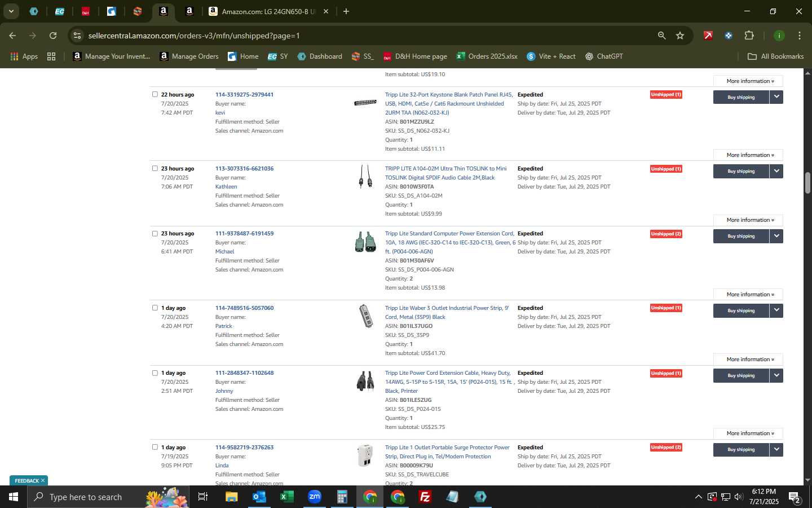Check the box for order 114-7489516-5057060
This screenshot has height=508, width=812.
pyautogui.click(x=155, y=308)
